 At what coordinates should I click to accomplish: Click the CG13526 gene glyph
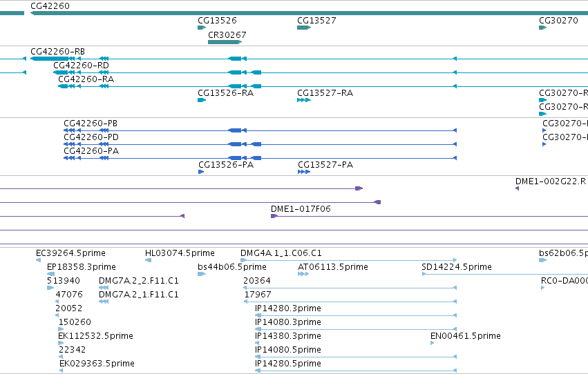pyautogui.click(x=202, y=28)
